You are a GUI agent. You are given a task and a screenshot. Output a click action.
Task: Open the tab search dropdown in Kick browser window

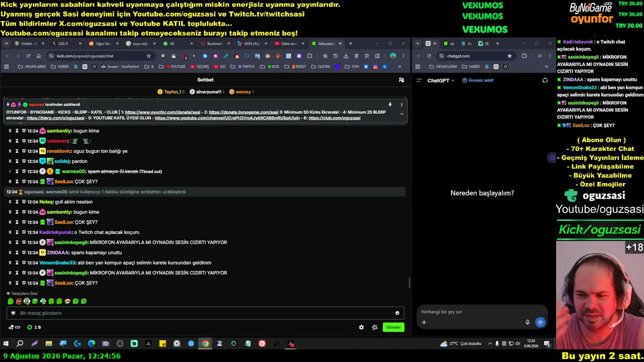7,44
